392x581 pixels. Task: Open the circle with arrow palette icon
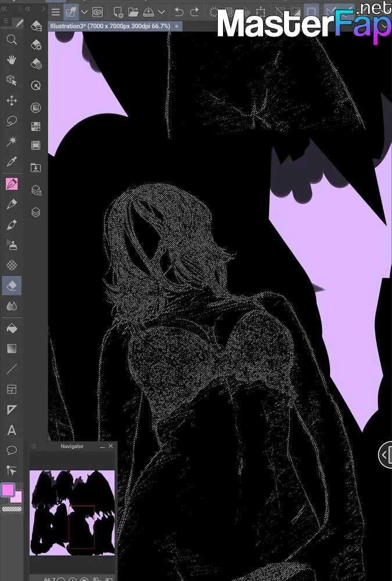36,85
